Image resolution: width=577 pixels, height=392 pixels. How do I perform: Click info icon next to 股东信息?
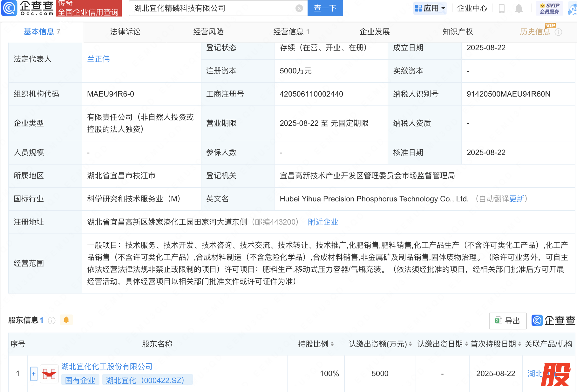point(51,321)
